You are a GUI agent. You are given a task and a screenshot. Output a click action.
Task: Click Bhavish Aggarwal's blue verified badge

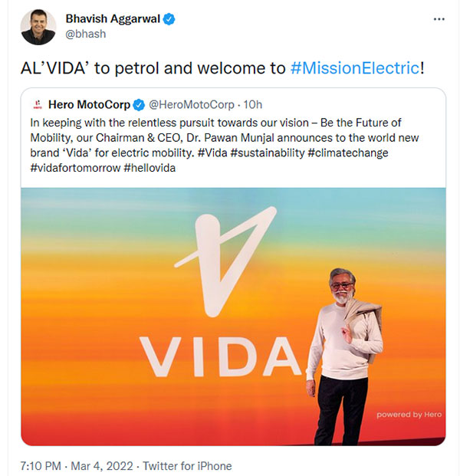tap(169, 18)
